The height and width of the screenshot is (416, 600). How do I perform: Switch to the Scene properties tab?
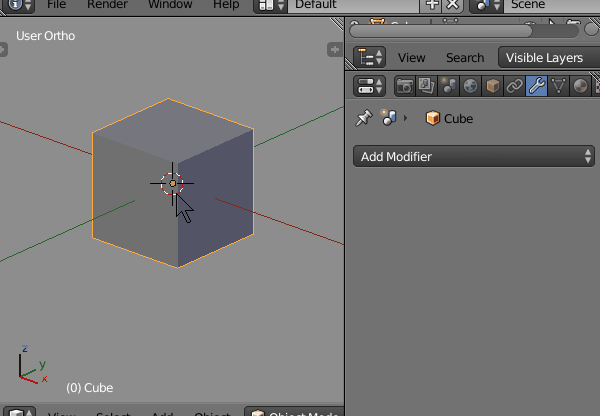click(448, 86)
